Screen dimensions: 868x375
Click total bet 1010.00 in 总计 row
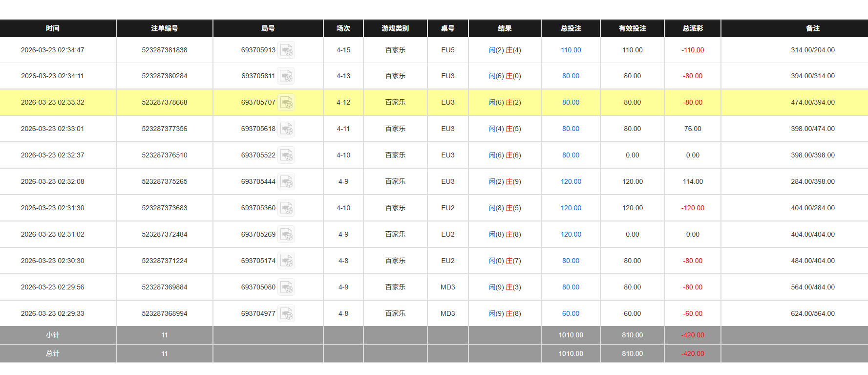coord(571,353)
